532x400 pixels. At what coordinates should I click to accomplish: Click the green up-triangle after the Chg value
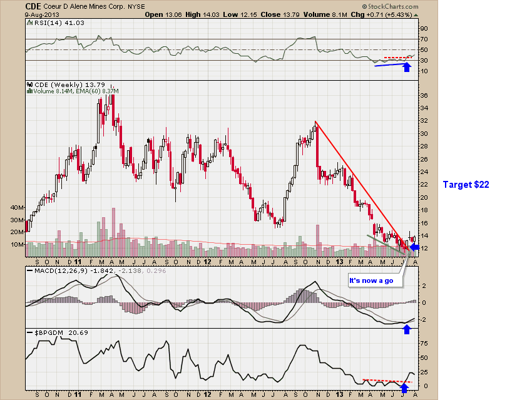pos(416,15)
